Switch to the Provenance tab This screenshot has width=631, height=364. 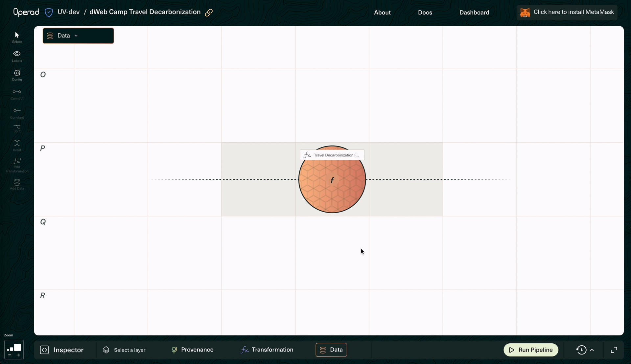tap(193, 350)
